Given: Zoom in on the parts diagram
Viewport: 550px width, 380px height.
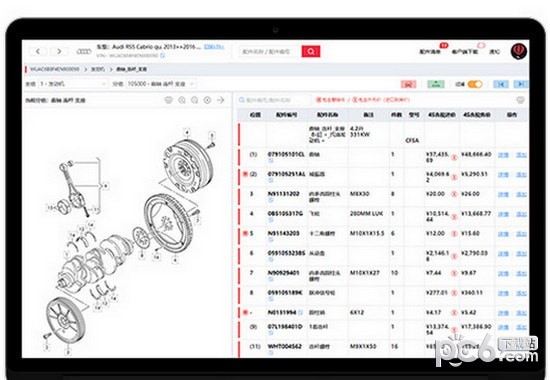Looking at the screenshot, I should [x=182, y=100].
